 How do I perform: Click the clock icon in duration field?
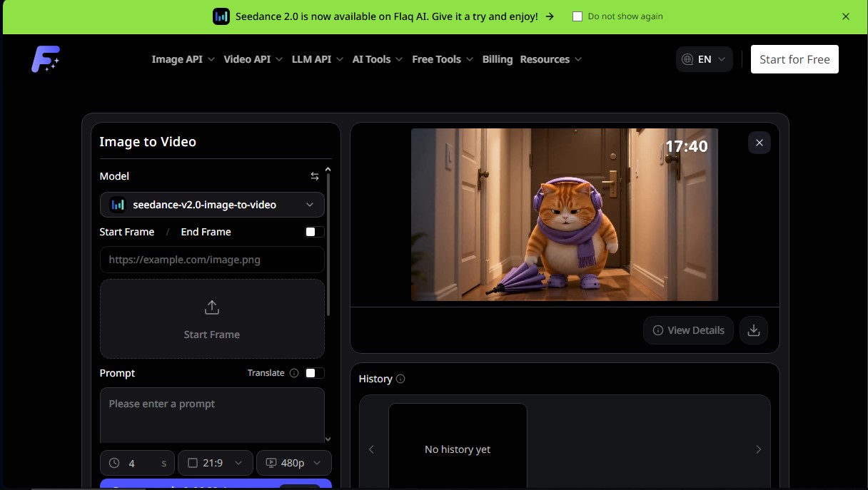click(114, 463)
